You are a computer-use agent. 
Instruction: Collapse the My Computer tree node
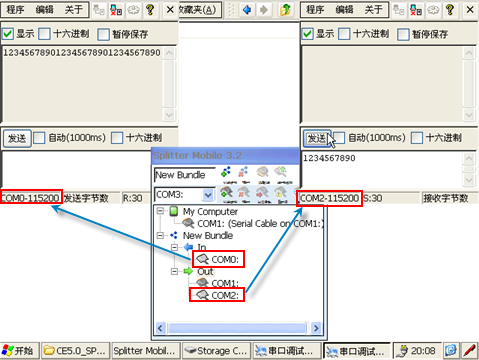click(160, 211)
